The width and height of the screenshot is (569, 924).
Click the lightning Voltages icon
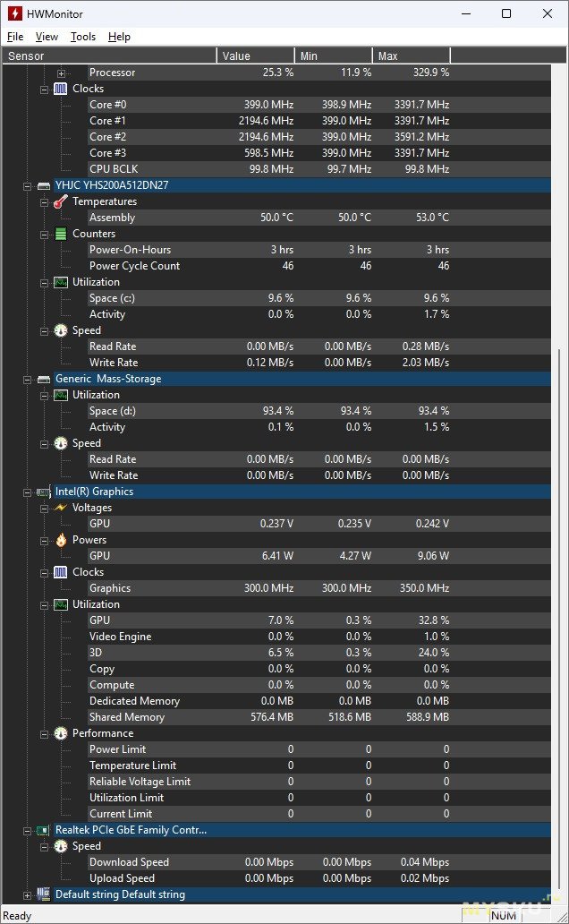coord(61,508)
